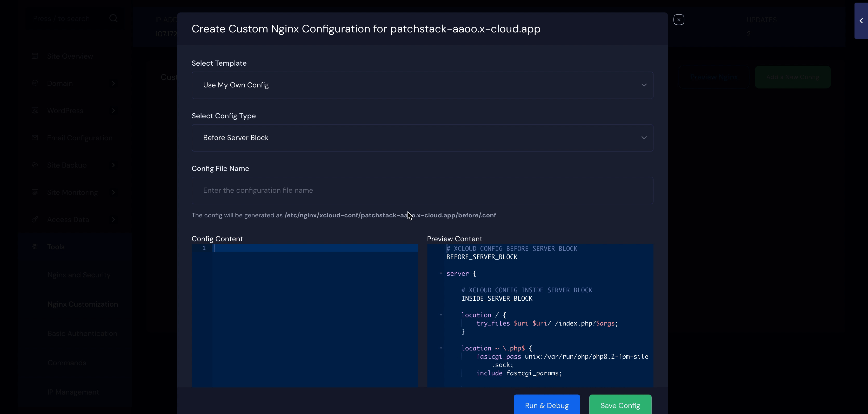The height and width of the screenshot is (414, 868).
Task: Open Nginx Customization menu item
Action: tap(83, 304)
